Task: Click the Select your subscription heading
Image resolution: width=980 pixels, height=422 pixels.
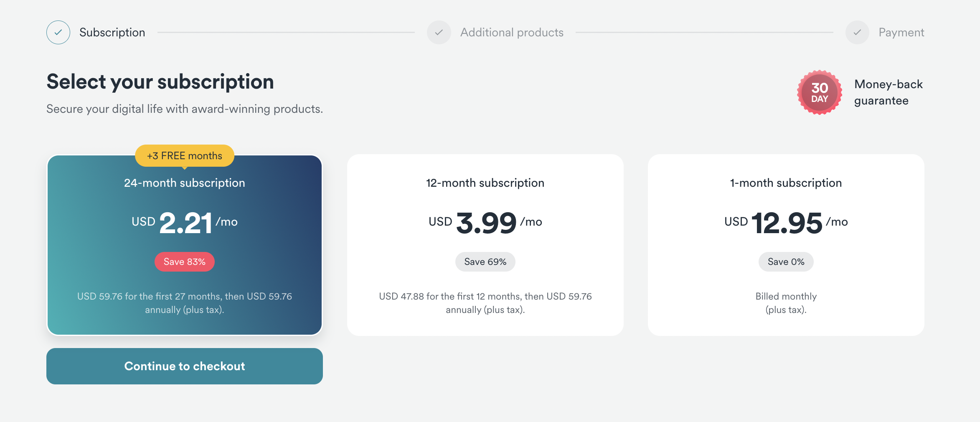Action: click(x=160, y=81)
